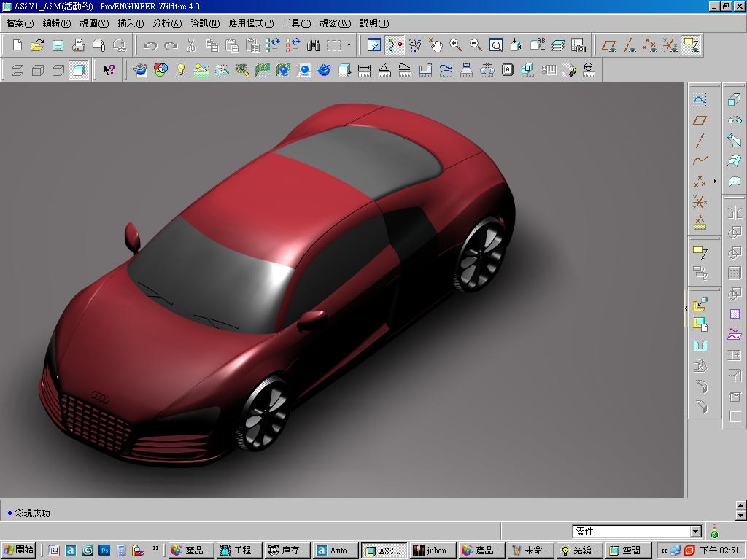Click the message area scroll down arrow
Screen dimensions: 747x560
741,516
